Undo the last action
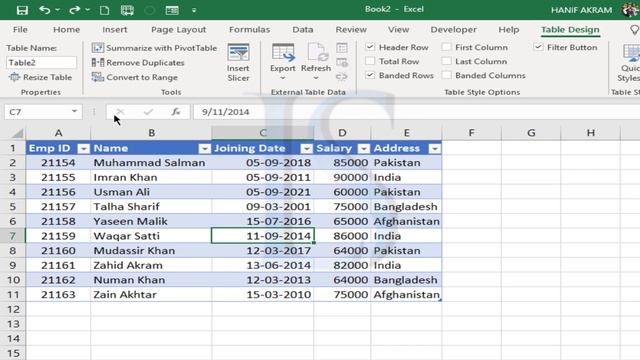 click(45, 10)
